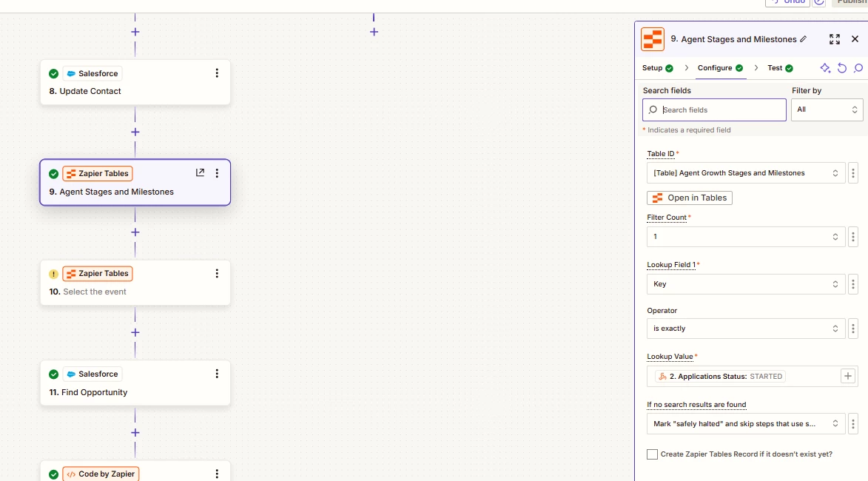Enable Create Zapier Tables Record checkbox
This screenshot has width=868, height=481.
click(652, 454)
